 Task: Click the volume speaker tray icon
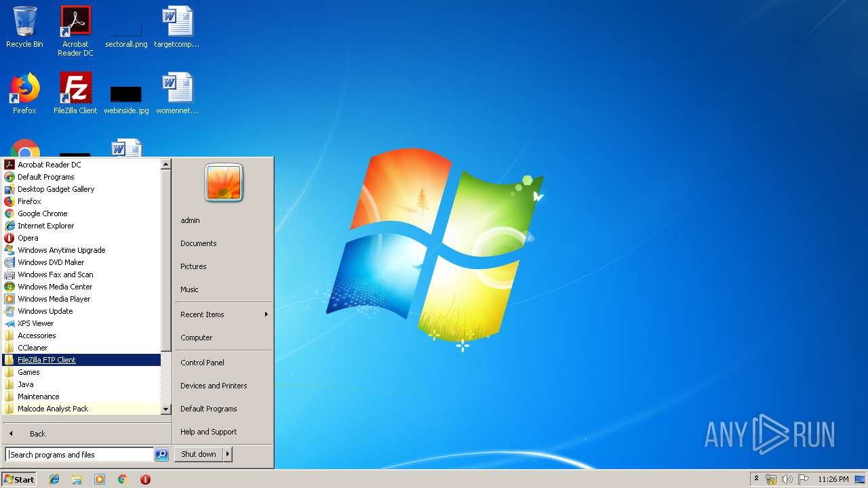[787, 479]
